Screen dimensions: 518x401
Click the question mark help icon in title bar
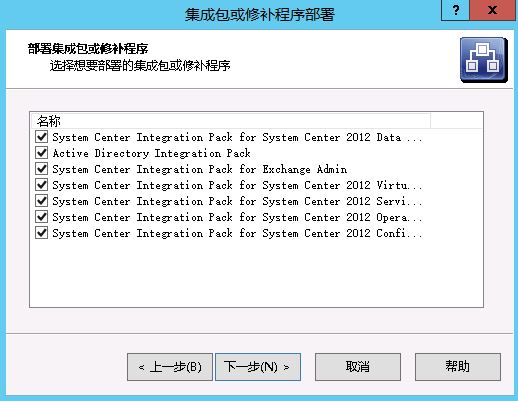coord(455,10)
